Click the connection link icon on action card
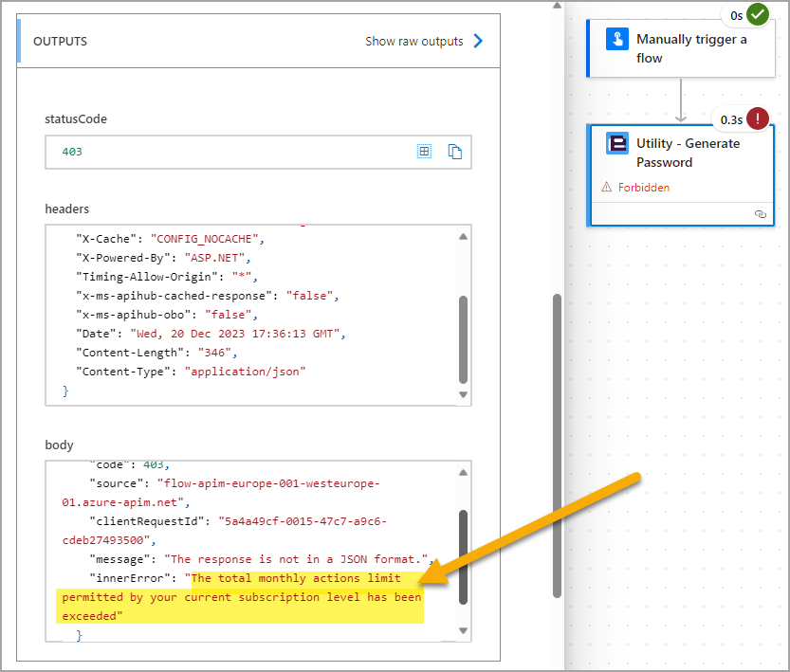 pyautogui.click(x=761, y=214)
